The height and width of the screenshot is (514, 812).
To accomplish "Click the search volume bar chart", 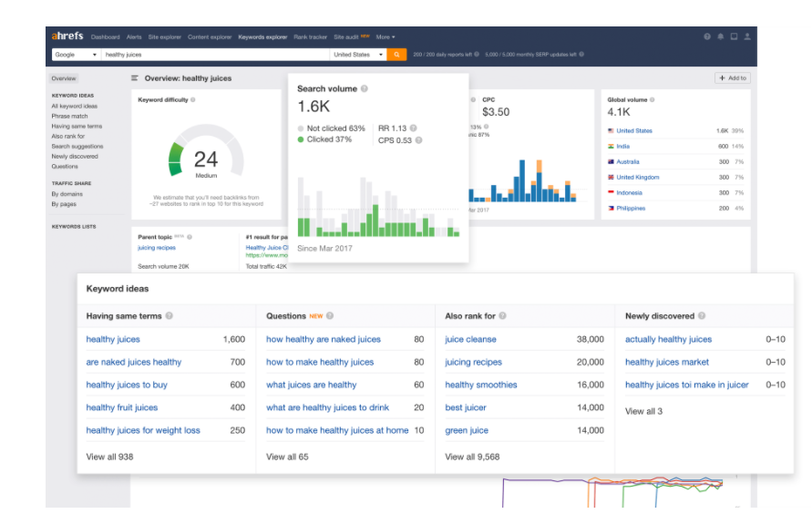I will coord(378,207).
